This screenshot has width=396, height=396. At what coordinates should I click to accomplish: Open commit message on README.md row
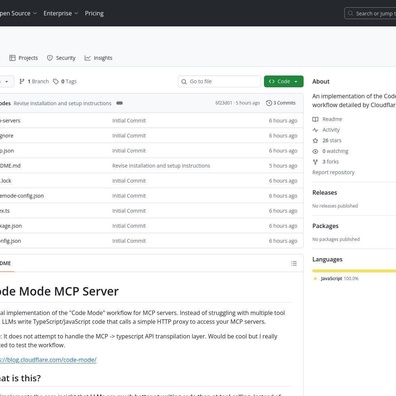click(x=161, y=166)
